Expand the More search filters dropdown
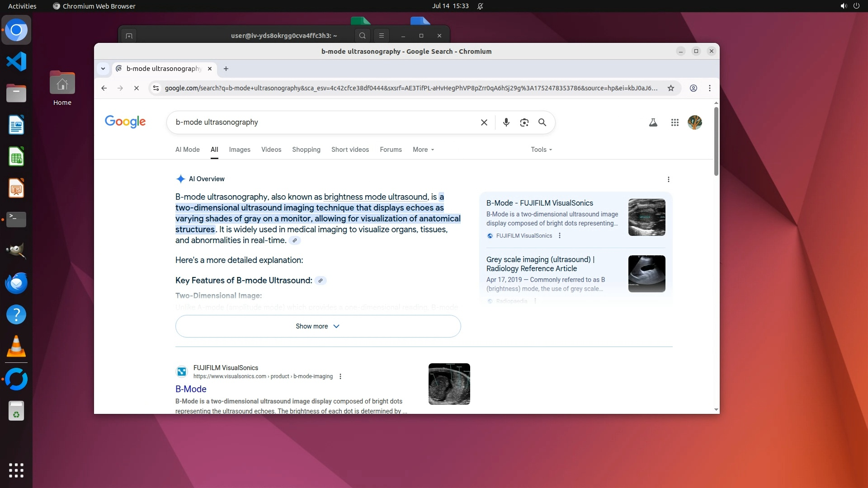The image size is (868, 488). tap(423, 150)
